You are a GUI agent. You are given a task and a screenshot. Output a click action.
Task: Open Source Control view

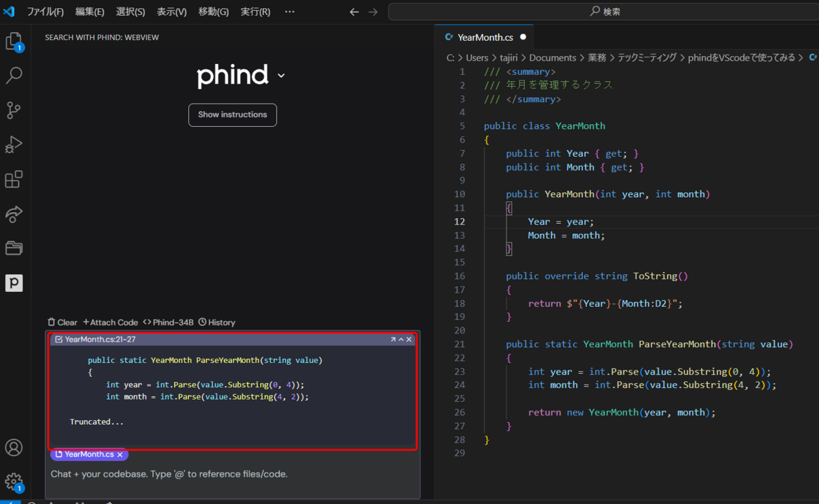[14, 110]
